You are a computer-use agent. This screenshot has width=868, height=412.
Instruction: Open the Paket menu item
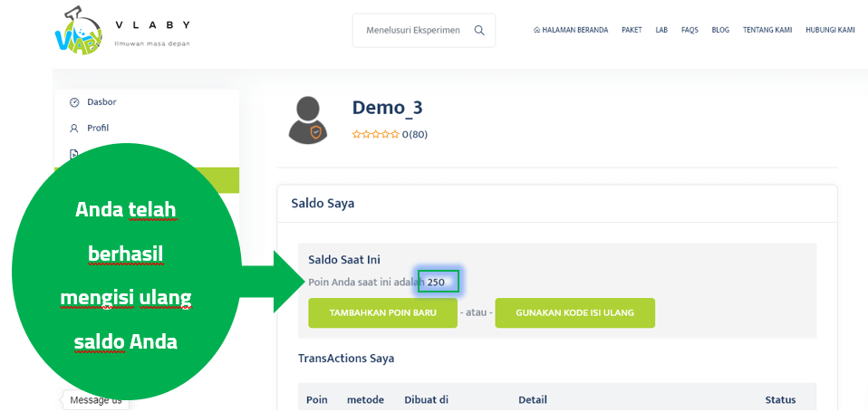click(x=632, y=30)
